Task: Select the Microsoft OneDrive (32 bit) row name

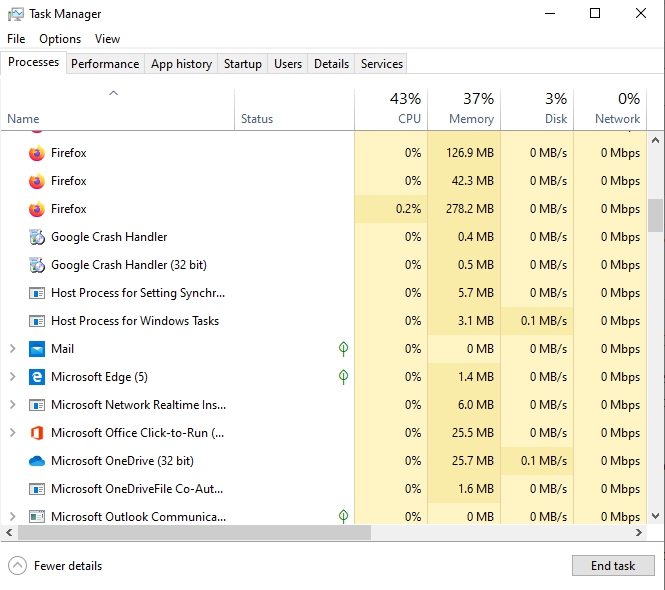Action: click(122, 461)
